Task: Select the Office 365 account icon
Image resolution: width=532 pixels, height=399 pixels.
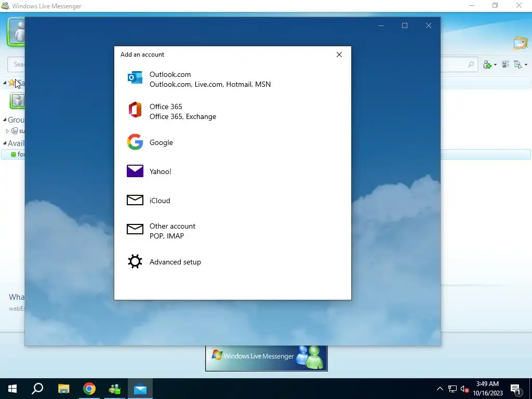Action: pyautogui.click(x=135, y=110)
